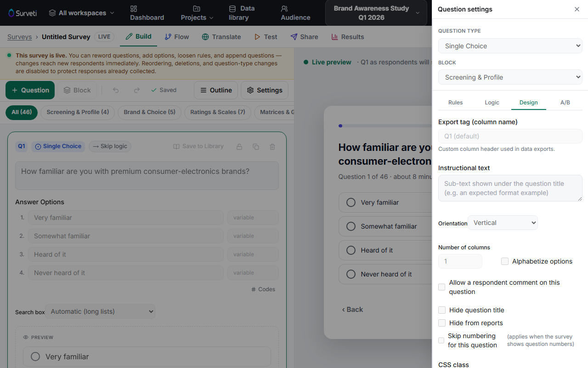Viewport: 588px width, 368px height.
Task: Check Allow a respondent comment option
Action: click(442, 287)
